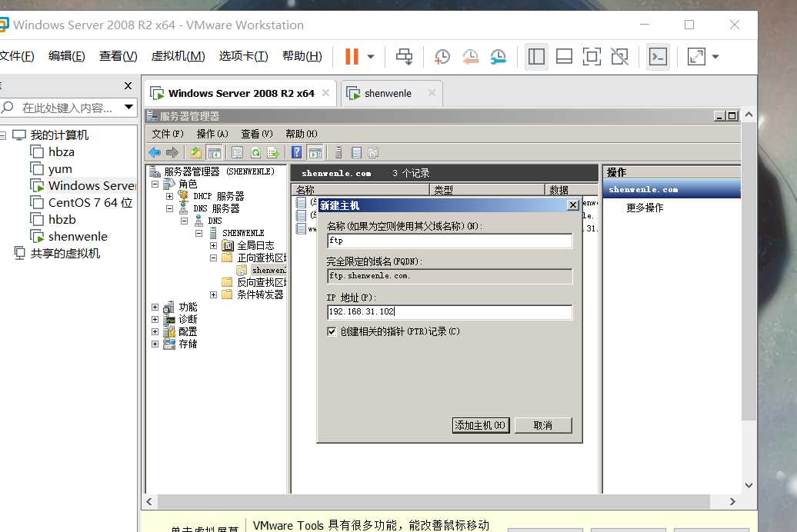The height and width of the screenshot is (532, 797).
Task: Enter full screen mode icon in VMware
Action: click(592, 56)
